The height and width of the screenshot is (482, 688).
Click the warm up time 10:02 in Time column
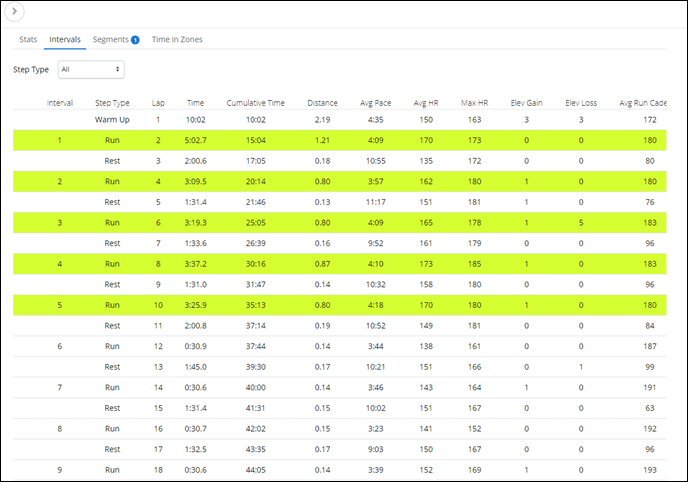pos(195,120)
